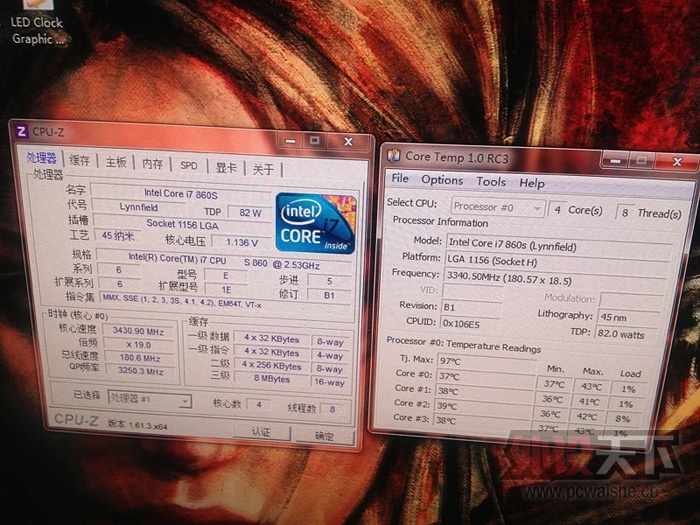Click the Tj. Max value '97°C'
Viewport: 700px width, 525px height.
pyautogui.click(x=487, y=362)
